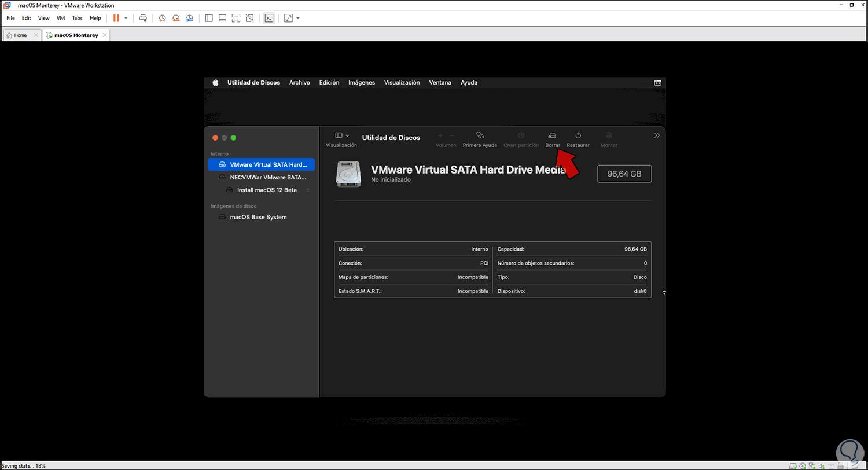Open the Ventana menu
868x470 pixels.
(440, 82)
